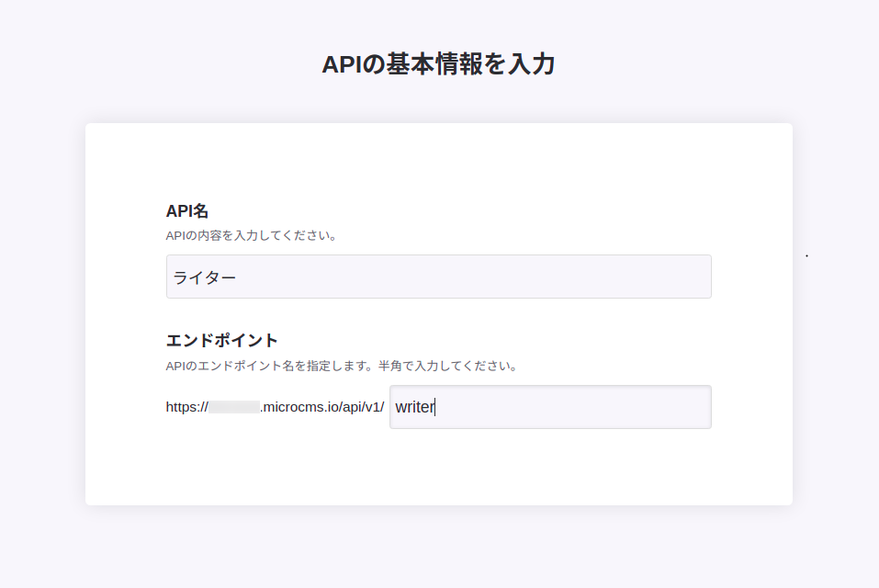Click the hint text APIの内容を入力してください
Screen dimensions: 879x588
pyautogui.click(x=252, y=235)
